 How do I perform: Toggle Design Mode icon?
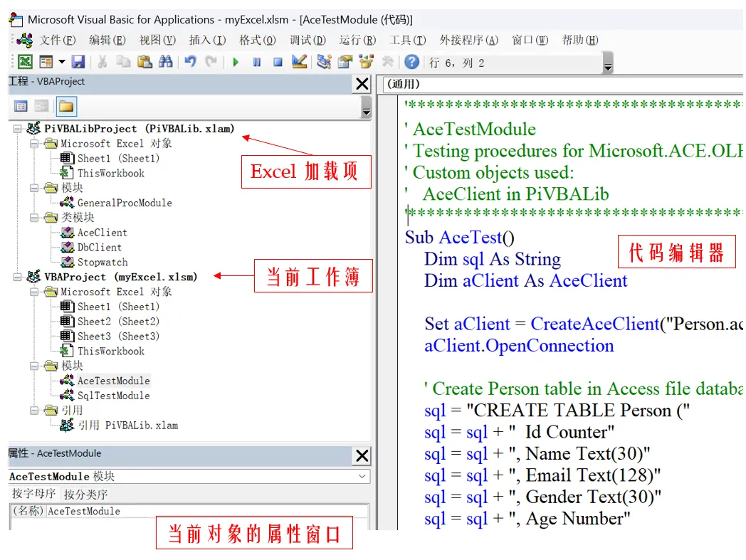click(x=299, y=63)
